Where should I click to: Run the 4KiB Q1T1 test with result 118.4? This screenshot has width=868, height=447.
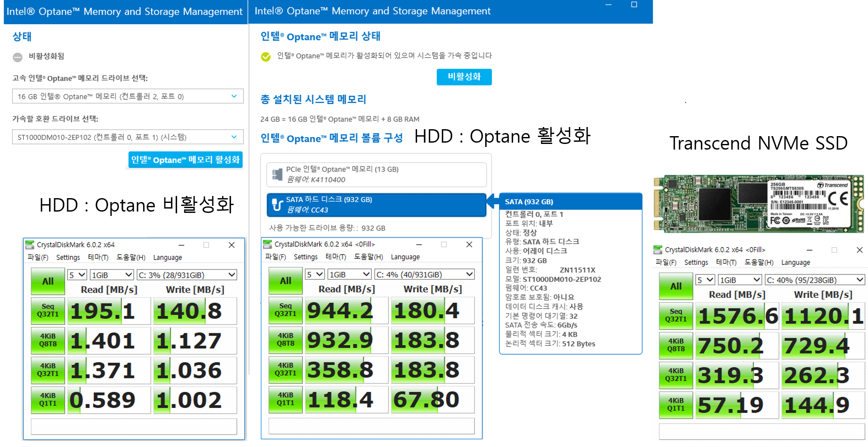point(286,399)
